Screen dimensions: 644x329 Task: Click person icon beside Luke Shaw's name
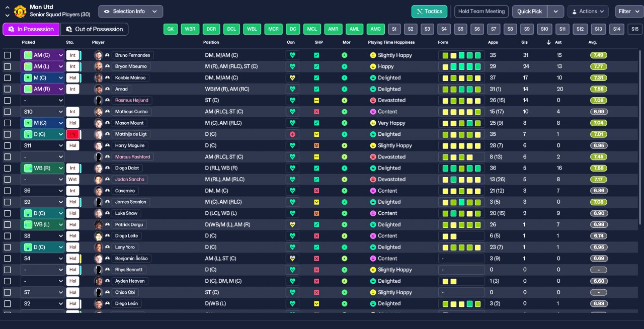(107, 213)
